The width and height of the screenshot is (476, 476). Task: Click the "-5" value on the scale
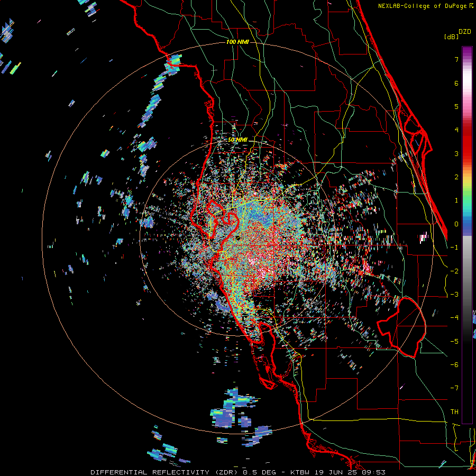click(x=454, y=342)
